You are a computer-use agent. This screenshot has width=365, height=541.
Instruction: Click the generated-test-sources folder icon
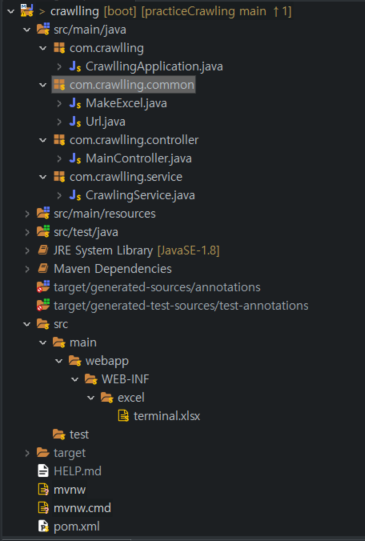point(43,305)
